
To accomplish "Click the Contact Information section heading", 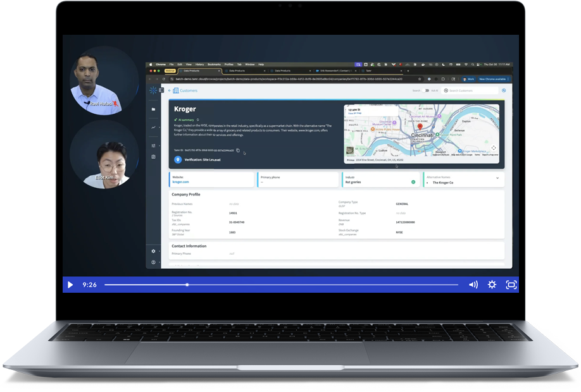I will 189,246.
